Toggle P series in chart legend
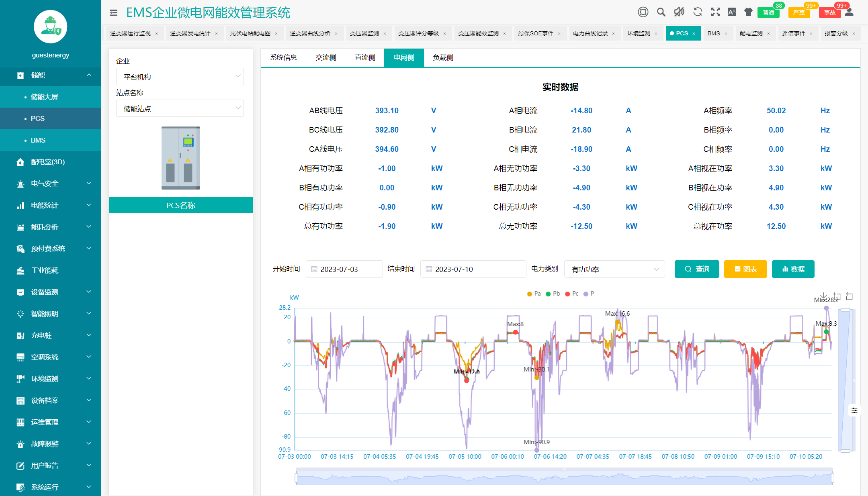Image resolution: width=868 pixels, height=496 pixels. [x=589, y=294]
